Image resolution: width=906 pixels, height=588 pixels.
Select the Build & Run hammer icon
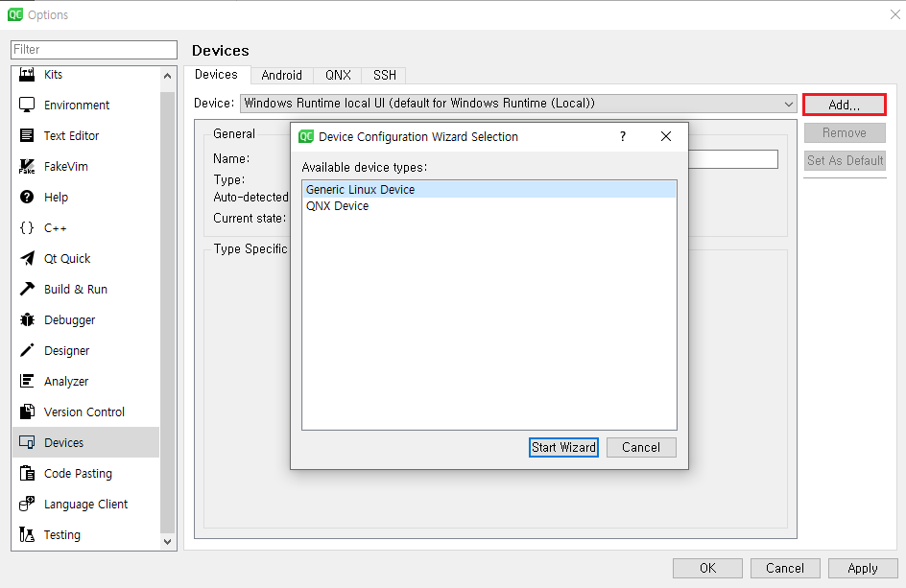(x=27, y=289)
